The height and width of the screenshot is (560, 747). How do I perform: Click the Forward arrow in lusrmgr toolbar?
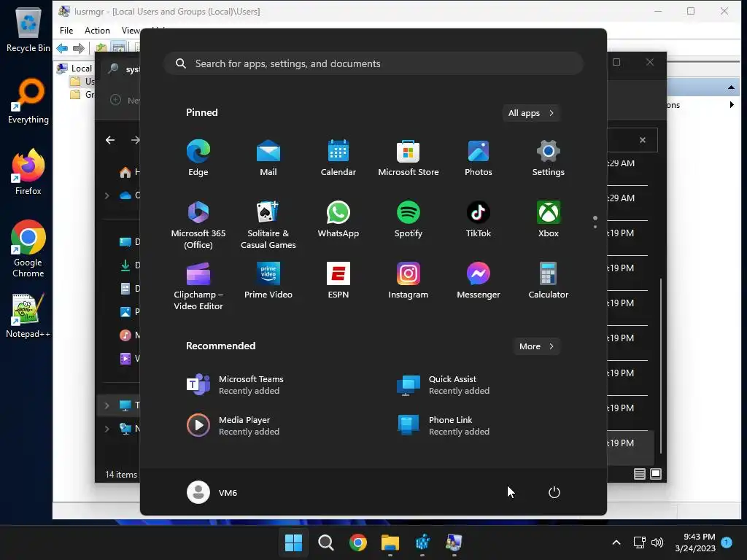[79, 48]
